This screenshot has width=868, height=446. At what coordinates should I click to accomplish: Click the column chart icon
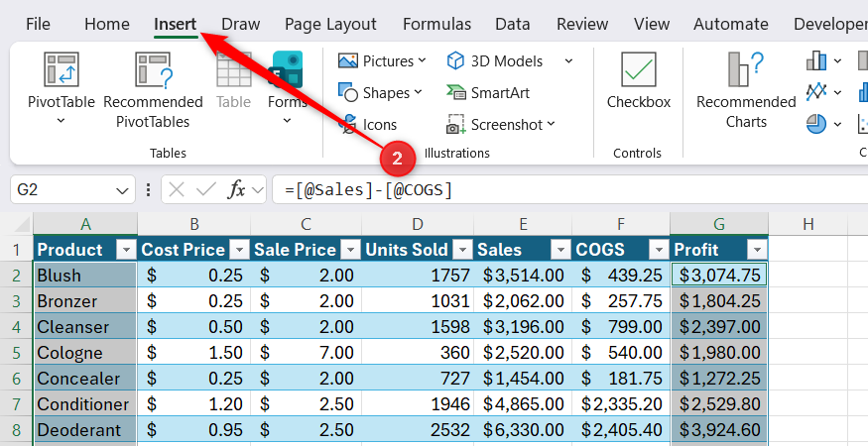tap(816, 60)
